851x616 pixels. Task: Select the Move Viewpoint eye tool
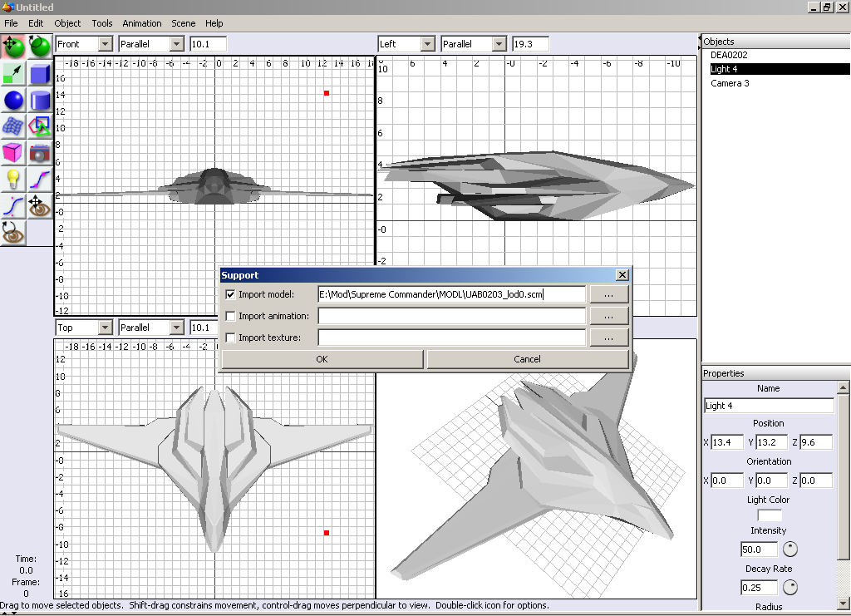tap(40, 206)
